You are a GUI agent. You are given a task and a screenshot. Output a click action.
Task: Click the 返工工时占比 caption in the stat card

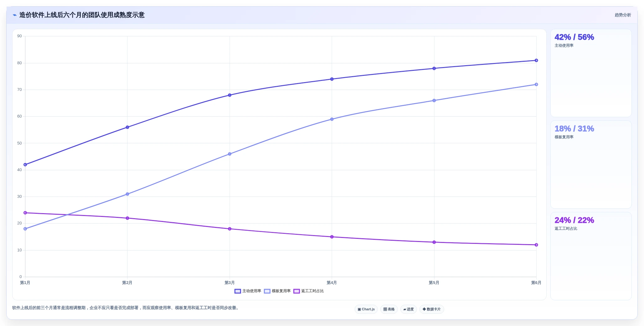566,229
